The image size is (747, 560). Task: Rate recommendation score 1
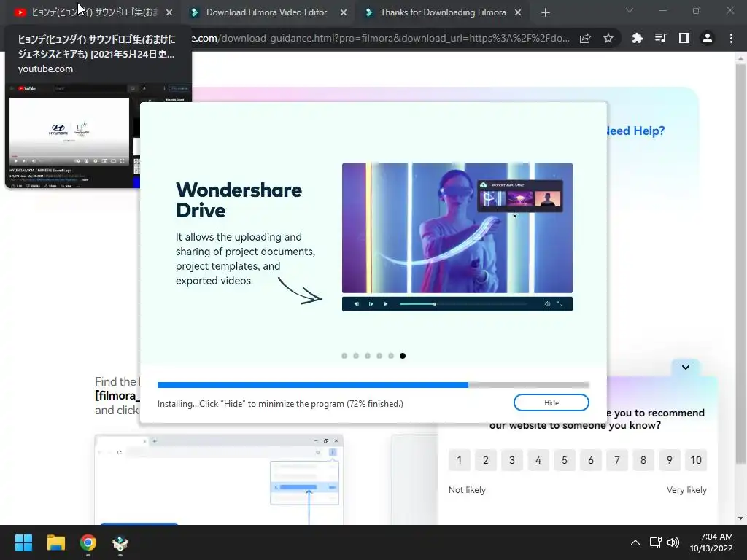(x=460, y=460)
